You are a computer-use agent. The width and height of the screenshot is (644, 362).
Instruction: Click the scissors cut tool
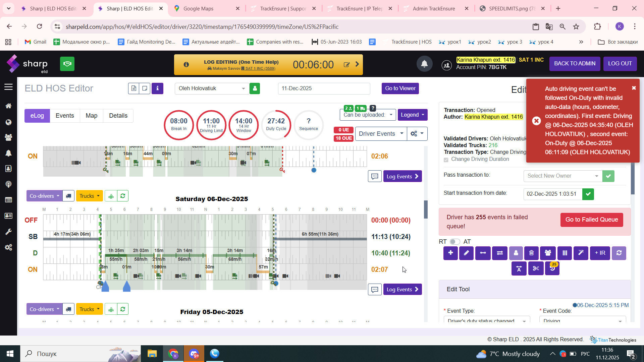pyautogui.click(x=536, y=268)
